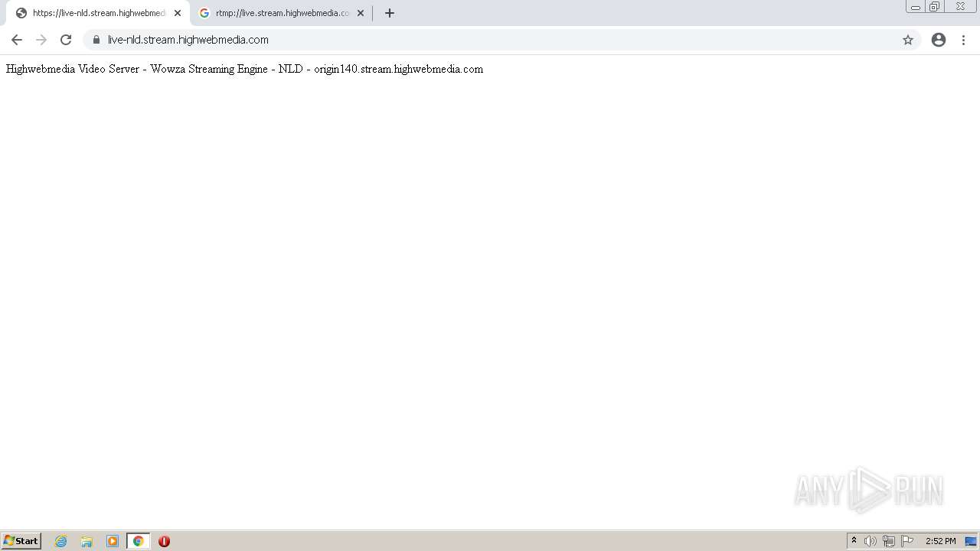Screen dimensions: 980x551
Task: Minimize the Chrome window
Action: pos(916,7)
